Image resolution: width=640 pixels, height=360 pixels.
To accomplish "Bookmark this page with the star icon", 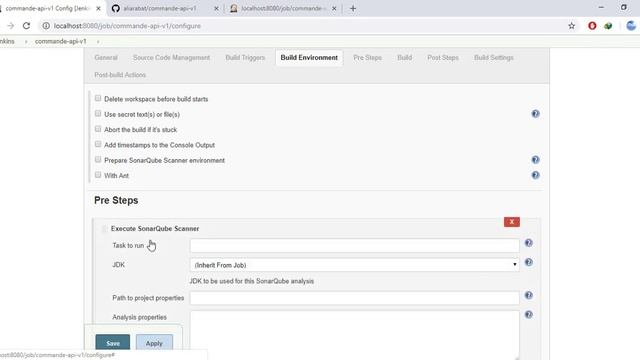I will coord(571,26).
